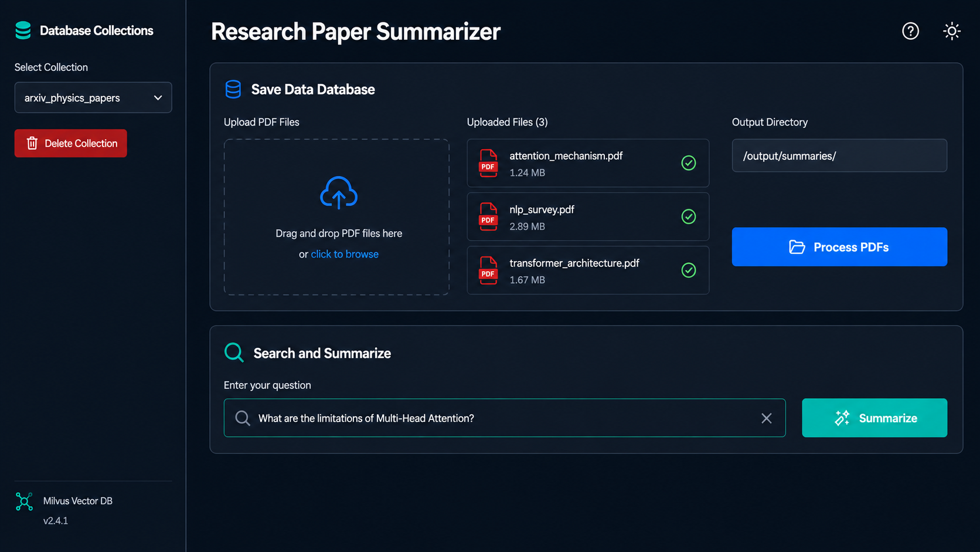Click the v2.4.1 version text

point(56,520)
